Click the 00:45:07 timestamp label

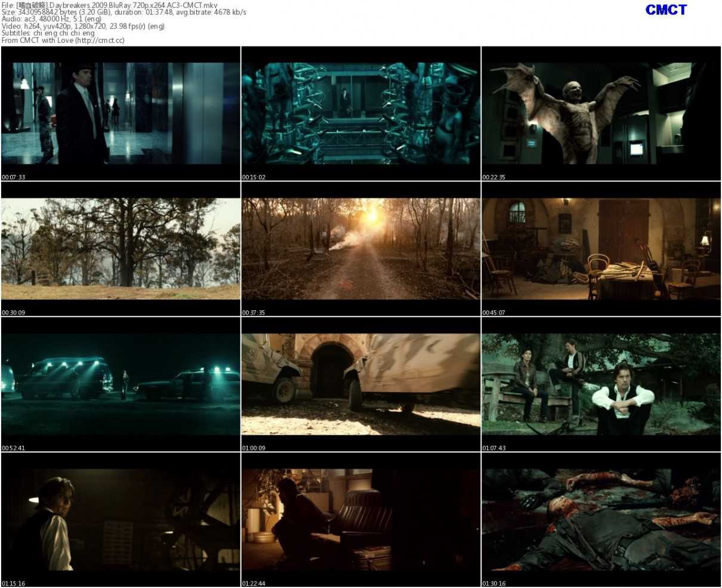click(494, 313)
